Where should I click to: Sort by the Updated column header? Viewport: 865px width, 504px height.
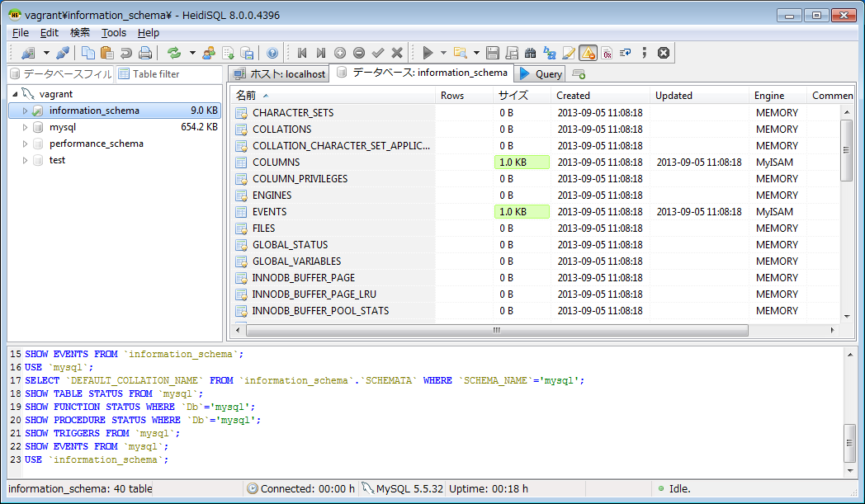click(x=699, y=96)
